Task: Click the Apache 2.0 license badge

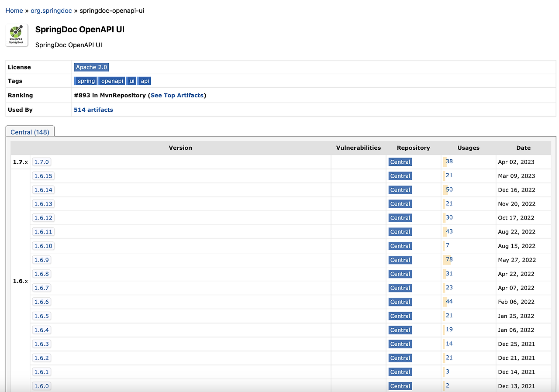Action: pos(92,67)
